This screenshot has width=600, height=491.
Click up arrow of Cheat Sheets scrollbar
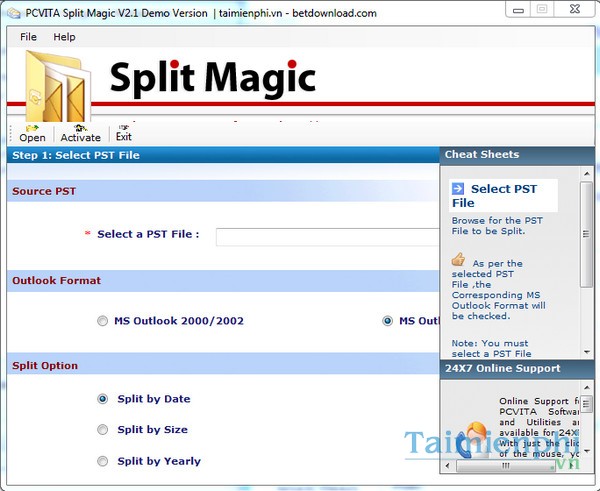(x=587, y=174)
